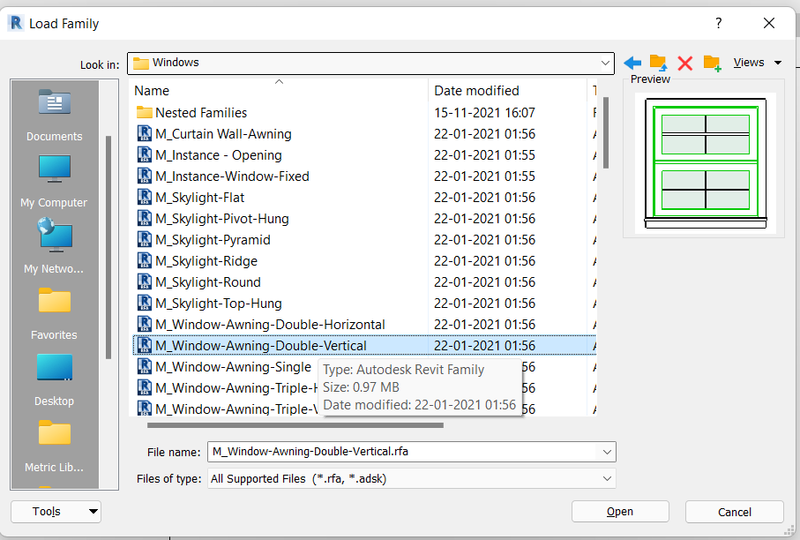This screenshot has height=540, width=800.
Task: Delete the selected item with the red X
Action: pyautogui.click(x=685, y=63)
